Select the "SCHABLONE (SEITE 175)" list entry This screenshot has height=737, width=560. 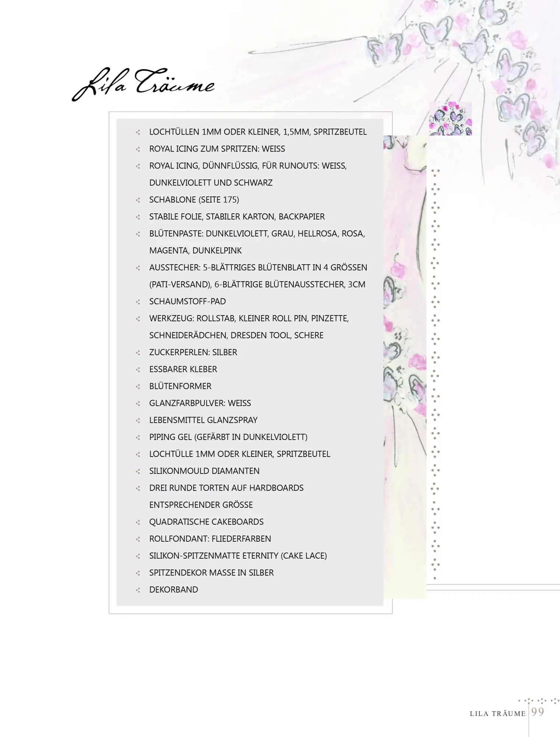(194, 200)
